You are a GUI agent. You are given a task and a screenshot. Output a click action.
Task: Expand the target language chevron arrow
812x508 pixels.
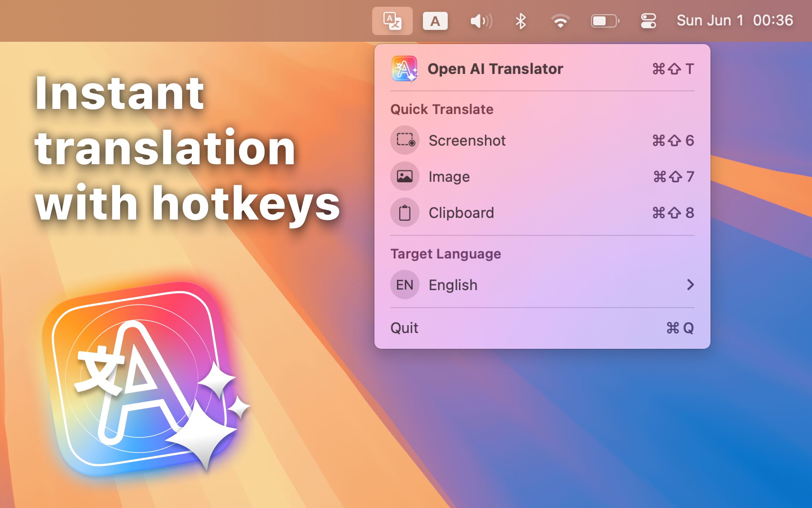[690, 285]
